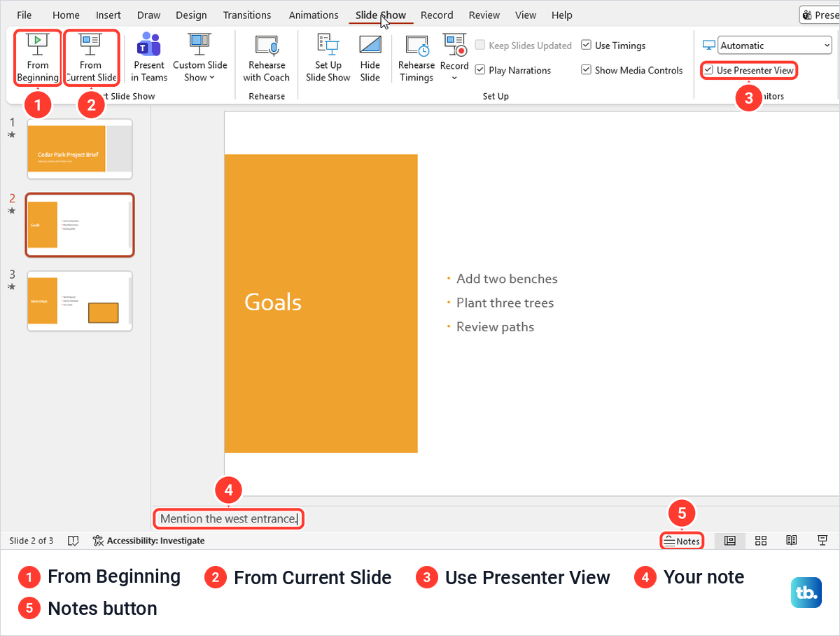
Task: Toggle Keep Slides Updated checkbox
Action: [x=480, y=46]
